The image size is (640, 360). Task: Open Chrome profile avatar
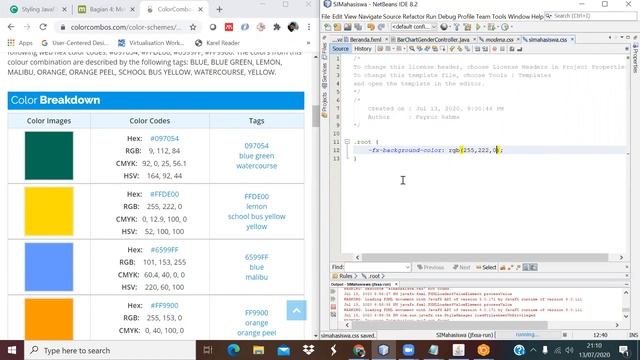[293, 27]
